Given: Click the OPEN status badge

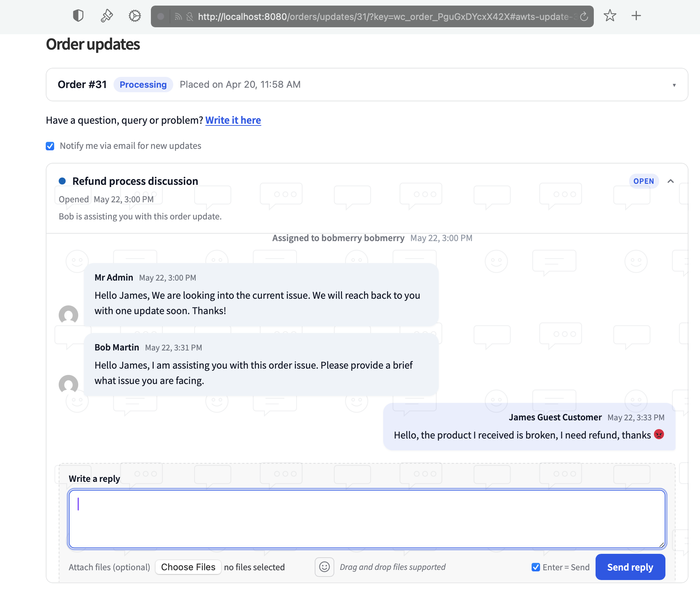Looking at the screenshot, I should click(x=644, y=181).
